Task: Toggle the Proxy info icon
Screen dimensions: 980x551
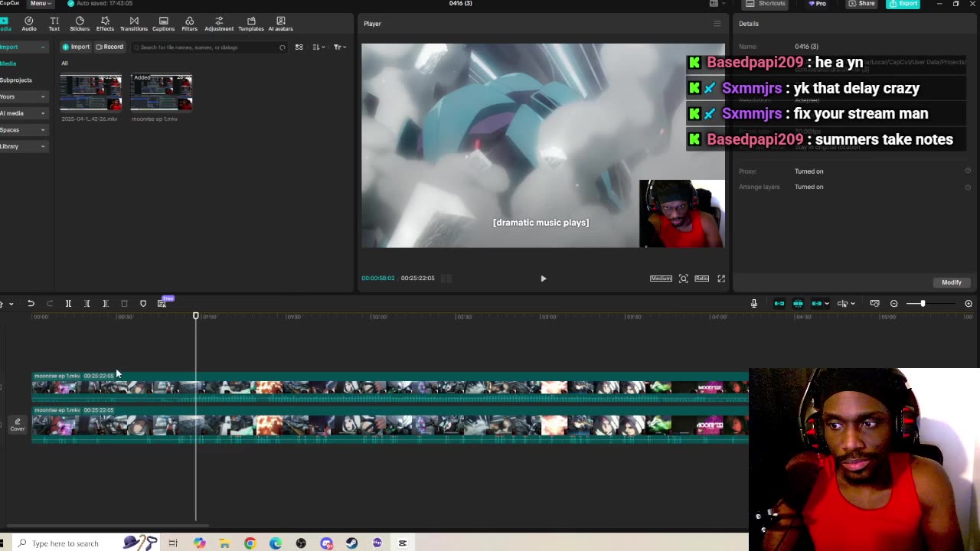Action: tap(968, 171)
